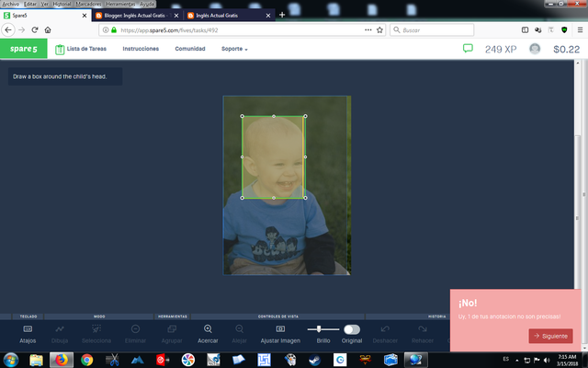The height and width of the screenshot is (368, 588).
Task: Click the Agrupar group tool
Action: pos(172,334)
